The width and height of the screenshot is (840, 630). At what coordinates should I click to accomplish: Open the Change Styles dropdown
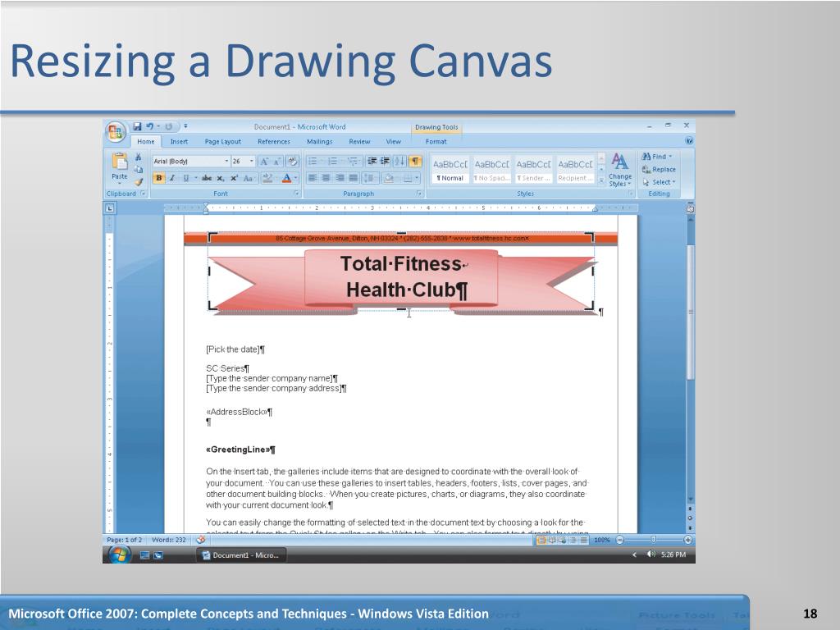click(x=620, y=170)
